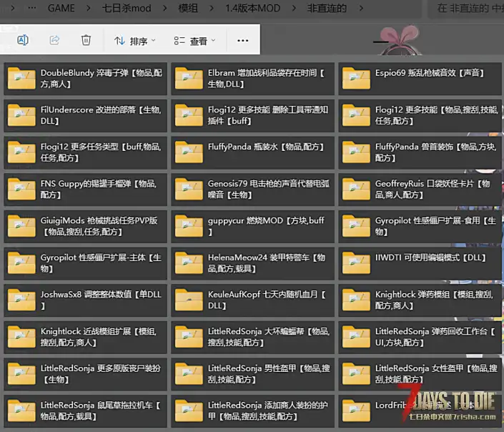The image size is (504, 432).
Task: Select folder GeoffreyRuis 口袋妖怪卡片
Action: (420, 189)
